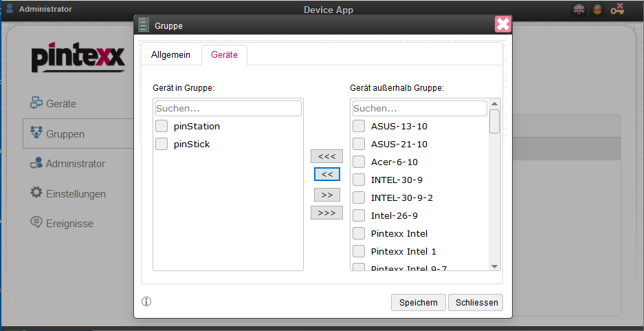The width and height of the screenshot is (644, 331).
Task: Switch to the Allgemein tab
Action: coord(170,55)
